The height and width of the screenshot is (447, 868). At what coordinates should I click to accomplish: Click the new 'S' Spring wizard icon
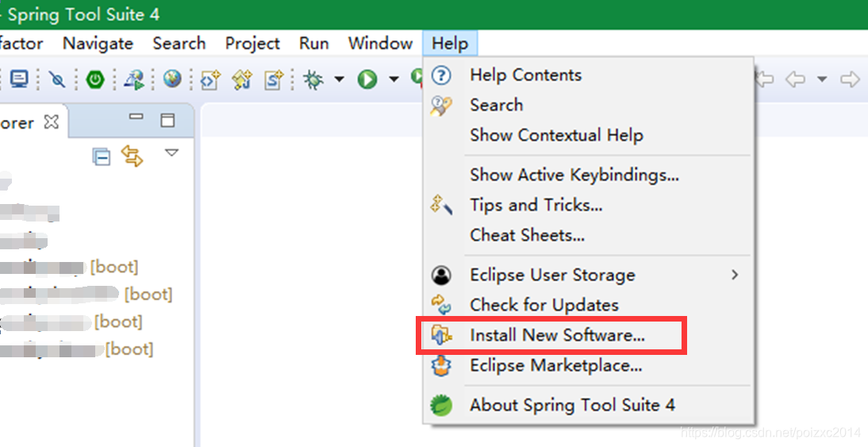274,79
